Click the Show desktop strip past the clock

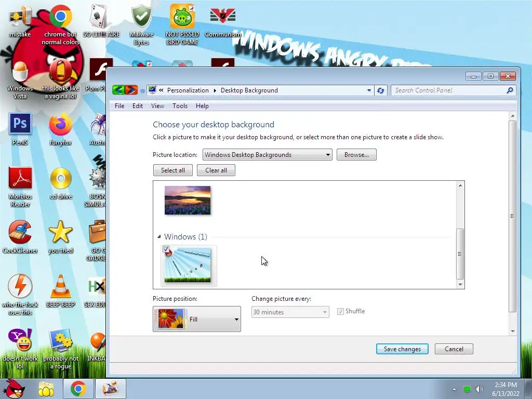pyautogui.click(x=528, y=389)
